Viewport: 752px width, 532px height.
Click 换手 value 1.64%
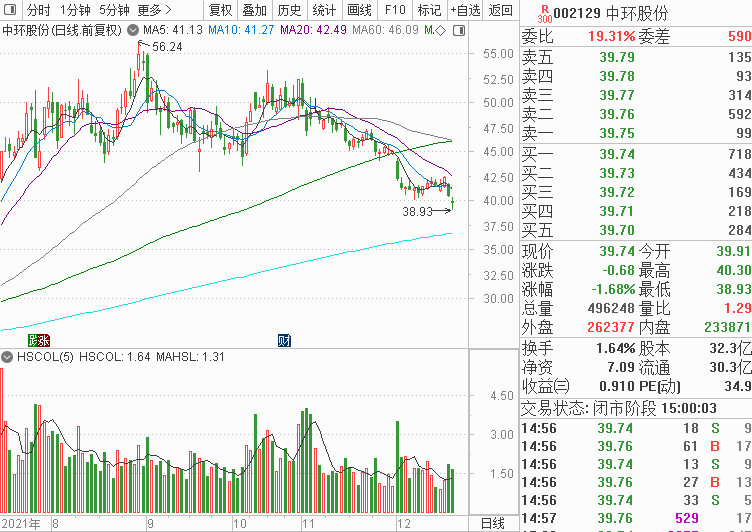tap(616, 348)
